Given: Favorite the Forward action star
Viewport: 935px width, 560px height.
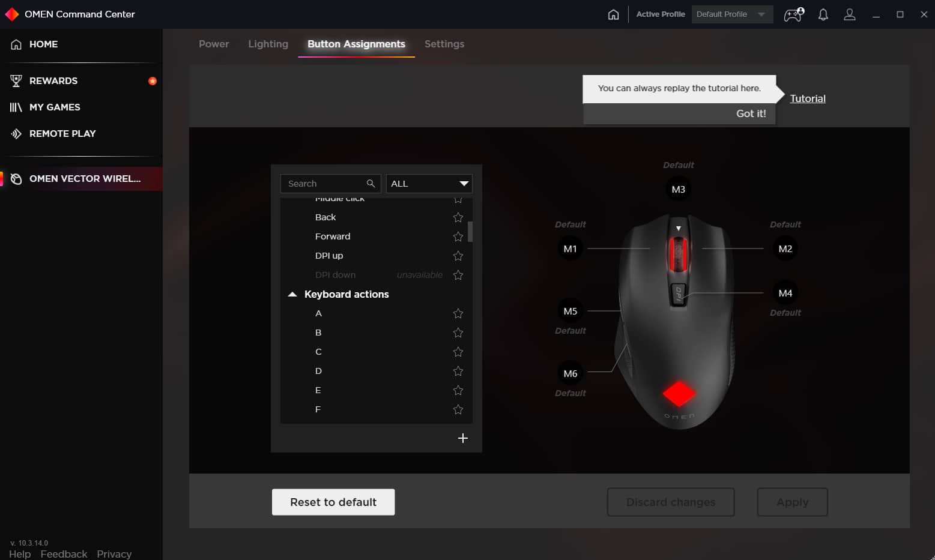Looking at the screenshot, I should tap(458, 236).
